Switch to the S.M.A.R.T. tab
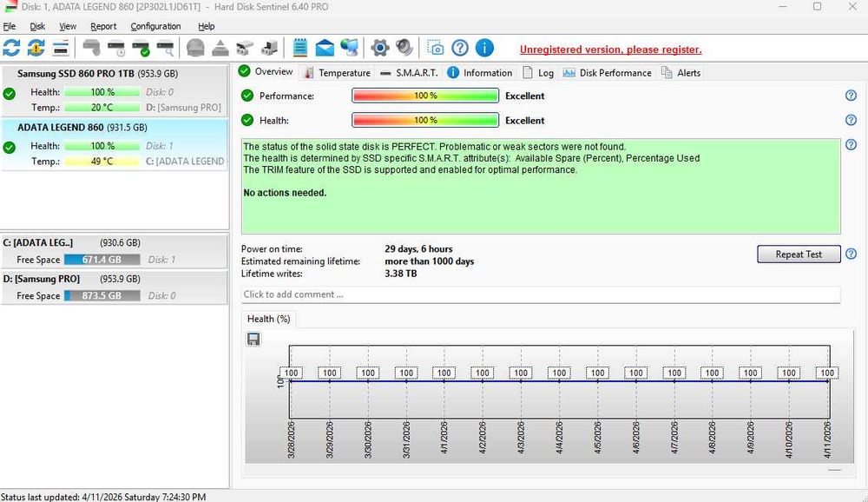868x502 pixels. click(410, 73)
